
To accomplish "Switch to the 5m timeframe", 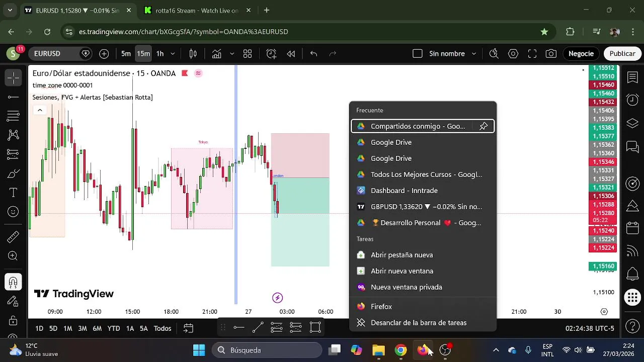I will click(126, 54).
